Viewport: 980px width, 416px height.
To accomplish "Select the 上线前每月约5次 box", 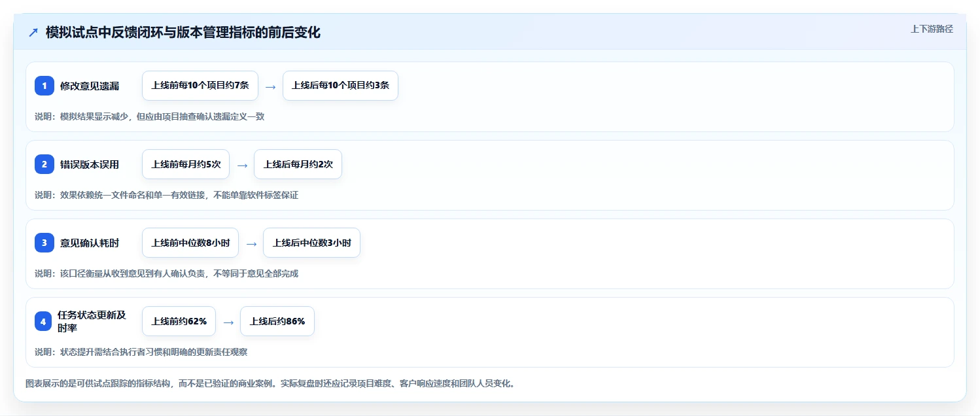I will (x=186, y=164).
